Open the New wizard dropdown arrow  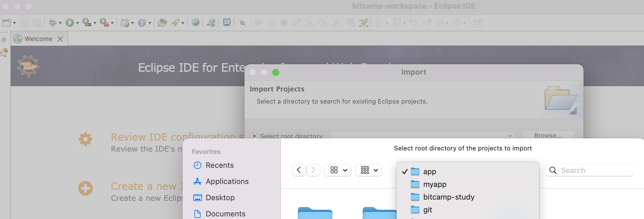click(x=14, y=23)
